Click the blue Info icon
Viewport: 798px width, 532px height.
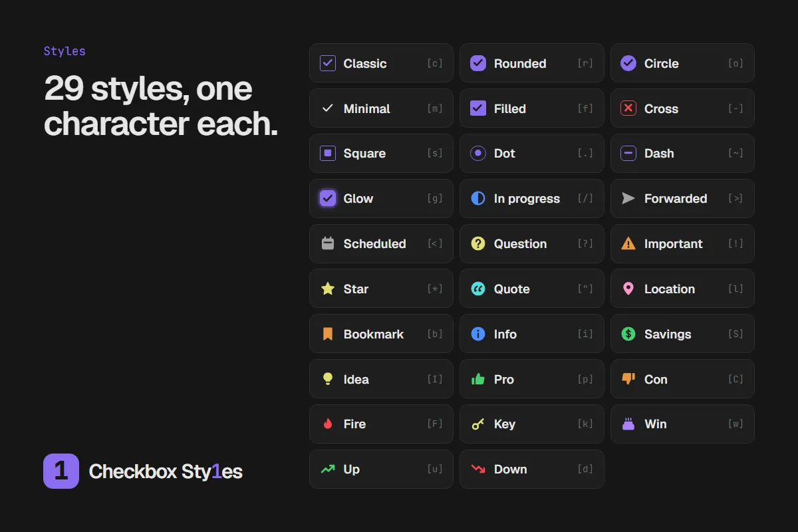478,334
